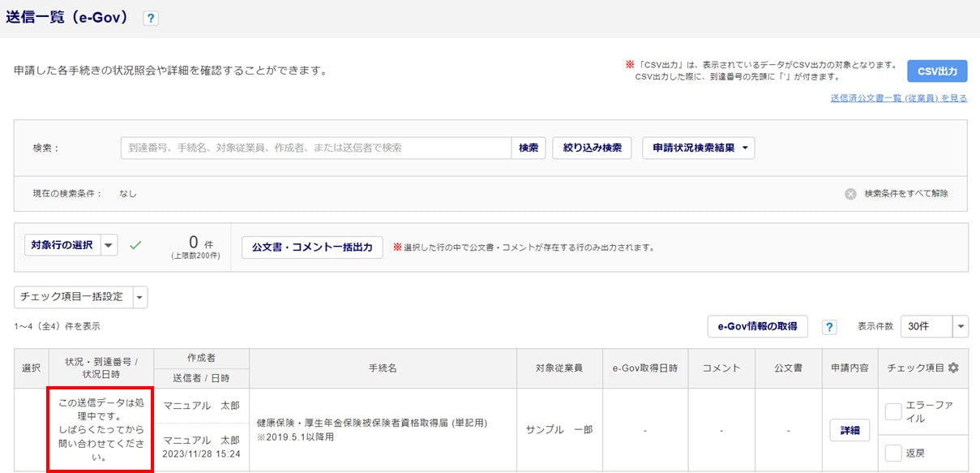The height and width of the screenshot is (473, 980).
Task: Click 公文書・コメント一括出力 button
Action: point(312,247)
